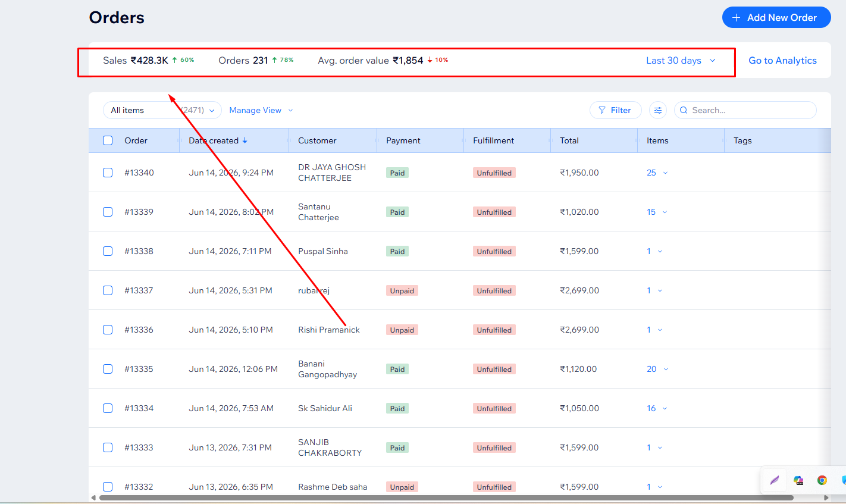Expand the items dropdown for order #13333
The image size is (846, 504).
click(x=654, y=447)
